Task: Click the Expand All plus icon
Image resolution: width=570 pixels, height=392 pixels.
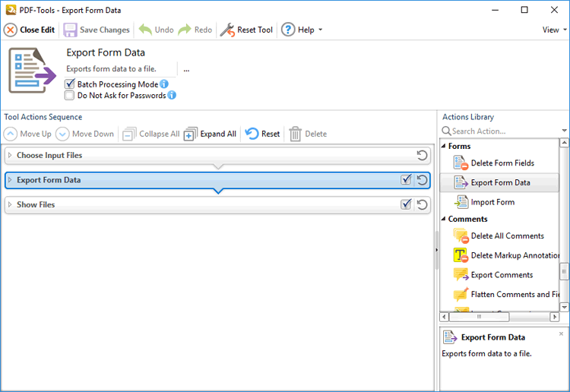Action: (190, 134)
